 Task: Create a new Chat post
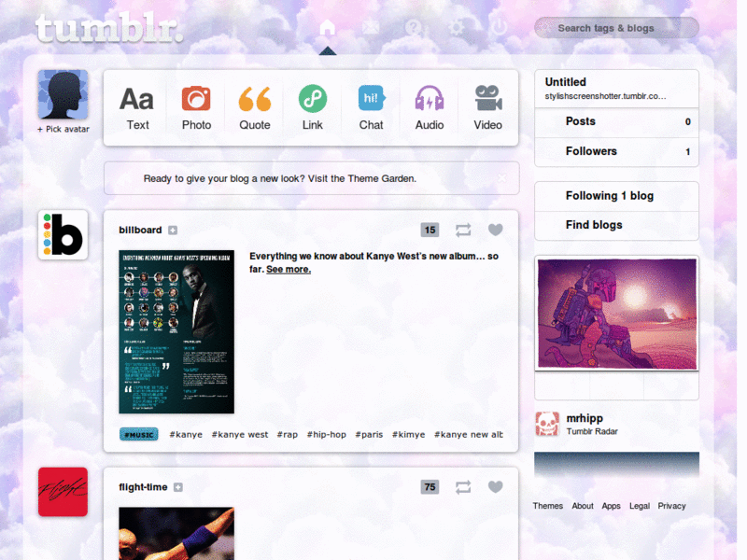point(371,108)
